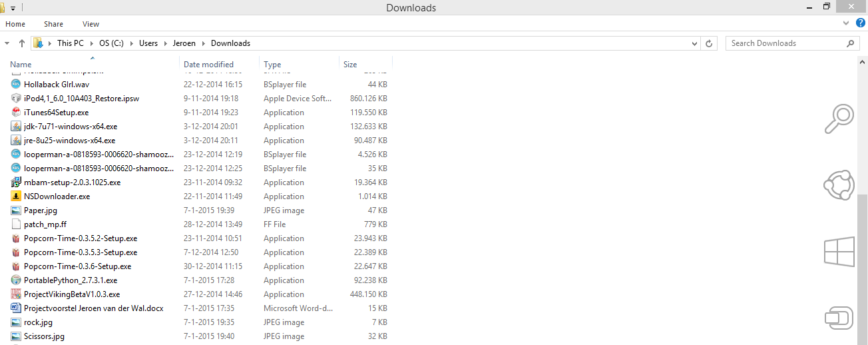The image size is (868, 345).
Task: Expand the breadcrumb arrow after This PC
Action: (92, 43)
